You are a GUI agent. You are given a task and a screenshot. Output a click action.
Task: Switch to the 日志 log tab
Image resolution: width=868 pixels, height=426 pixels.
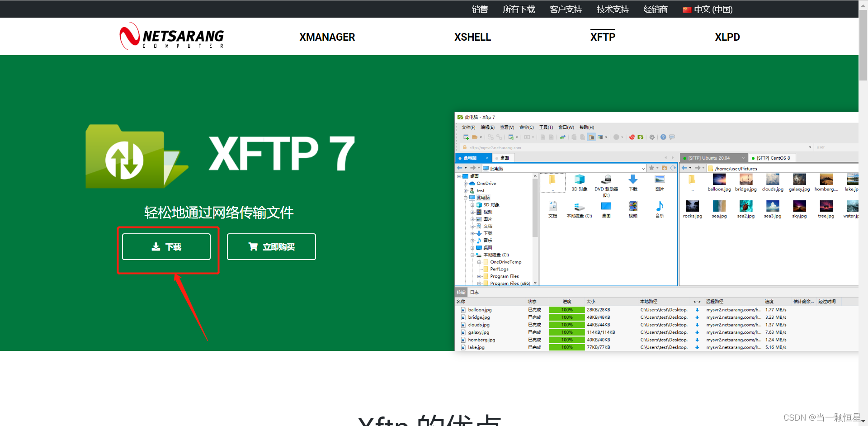(x=474, y=293)
